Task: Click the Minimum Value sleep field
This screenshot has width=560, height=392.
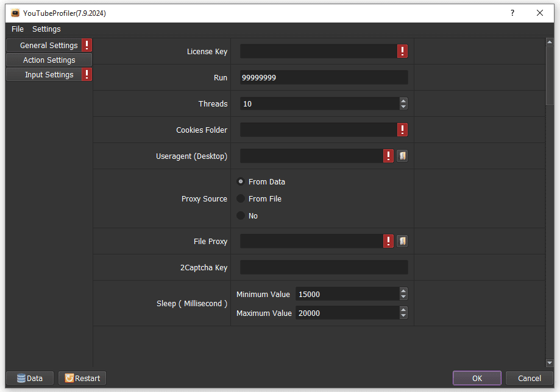Action: click(x=347, y=294)
